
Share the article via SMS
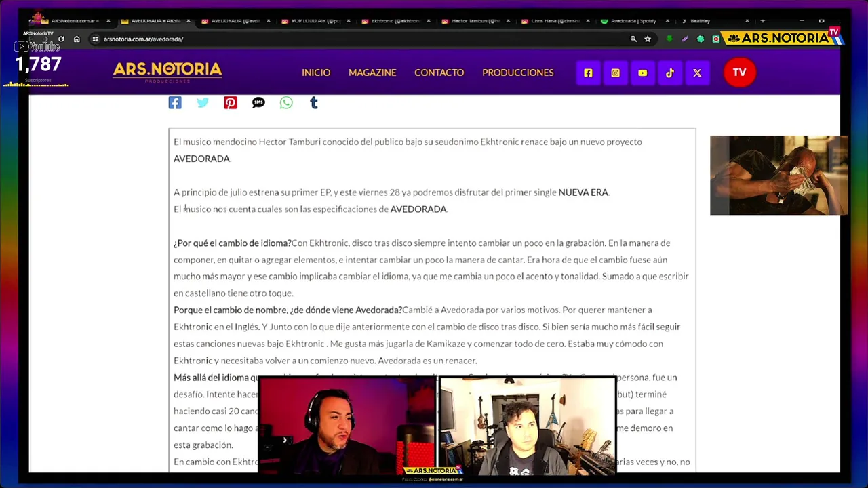coord(258,102)
